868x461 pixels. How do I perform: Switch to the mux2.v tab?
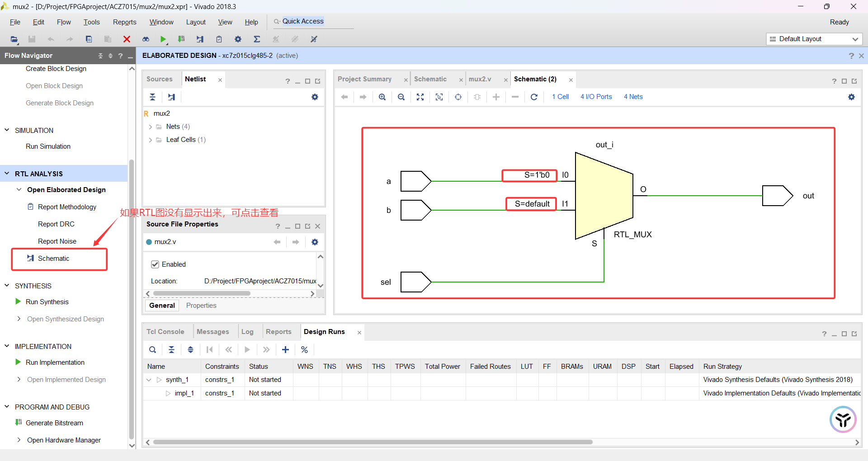pos(480,79)
